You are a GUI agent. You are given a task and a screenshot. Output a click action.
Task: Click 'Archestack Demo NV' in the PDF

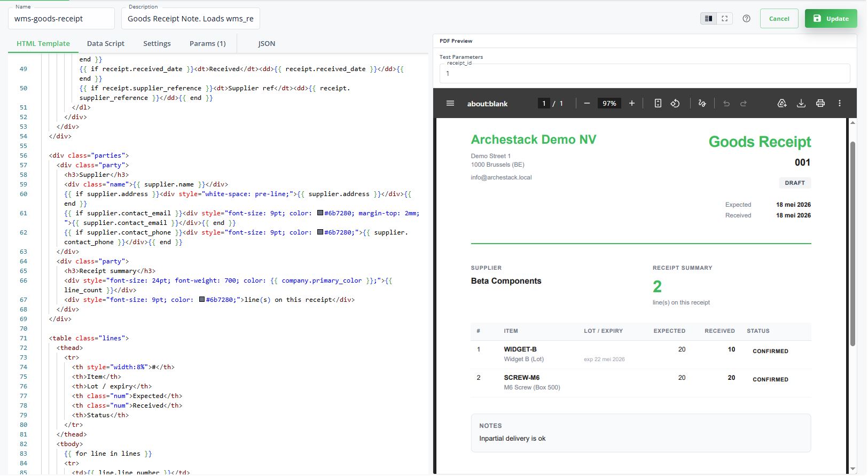(x=533, y=139)
